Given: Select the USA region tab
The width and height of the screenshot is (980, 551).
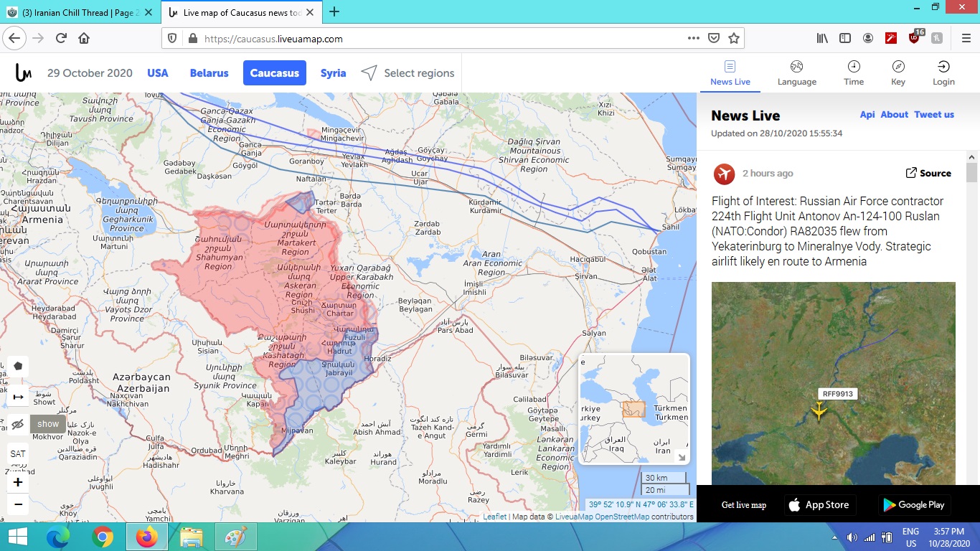Looking at the screenshot, I should [158, 73].
